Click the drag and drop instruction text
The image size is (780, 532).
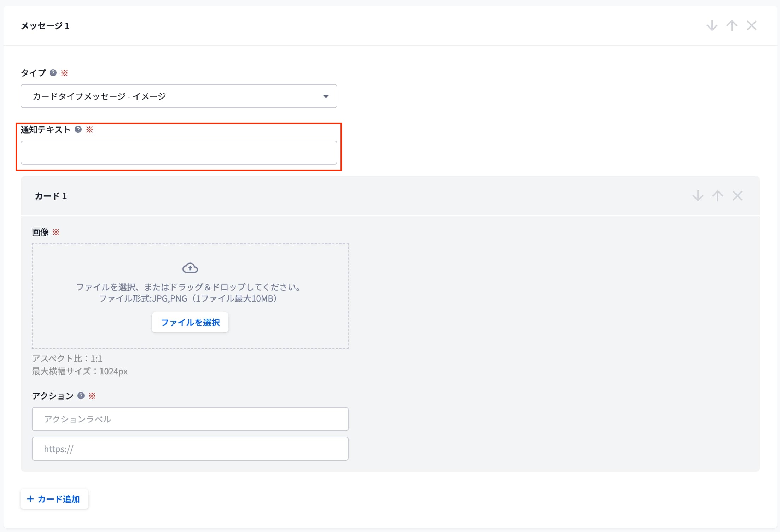pos(188,287)
